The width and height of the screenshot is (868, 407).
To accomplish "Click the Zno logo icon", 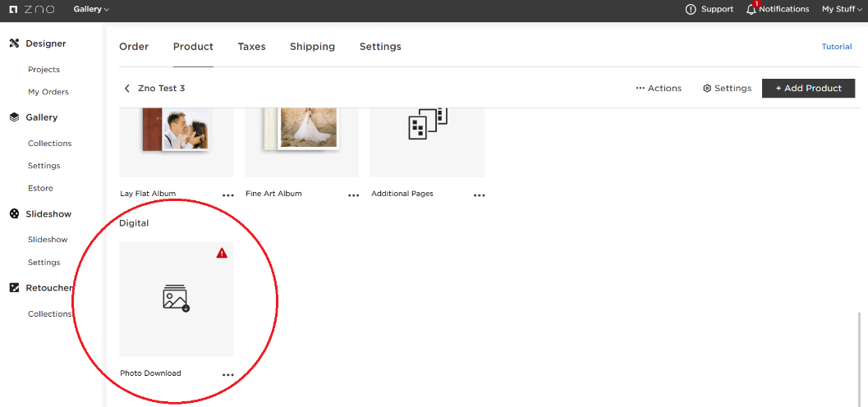I will (13, 9).
